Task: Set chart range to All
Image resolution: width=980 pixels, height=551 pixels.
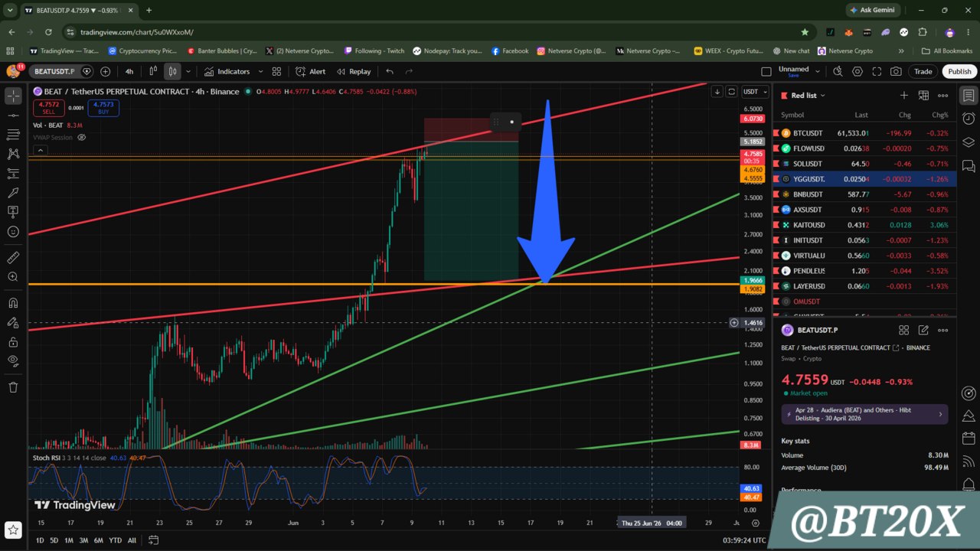Action: [132, 540]
